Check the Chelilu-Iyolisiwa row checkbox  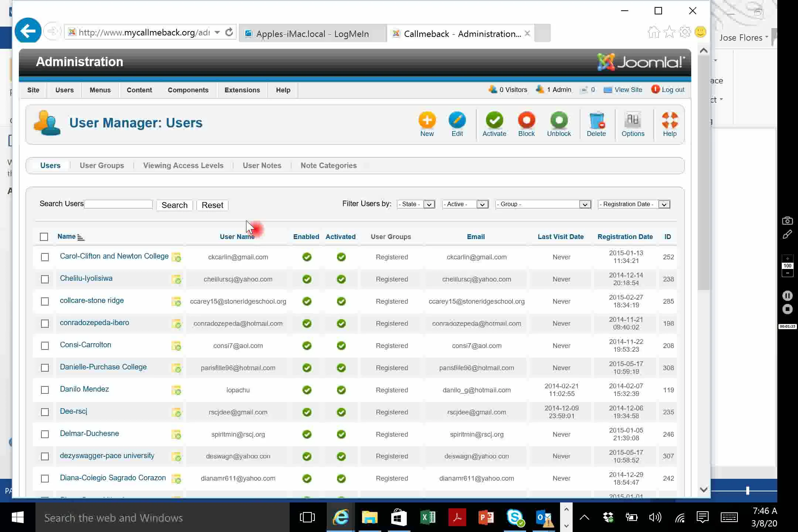45,279
